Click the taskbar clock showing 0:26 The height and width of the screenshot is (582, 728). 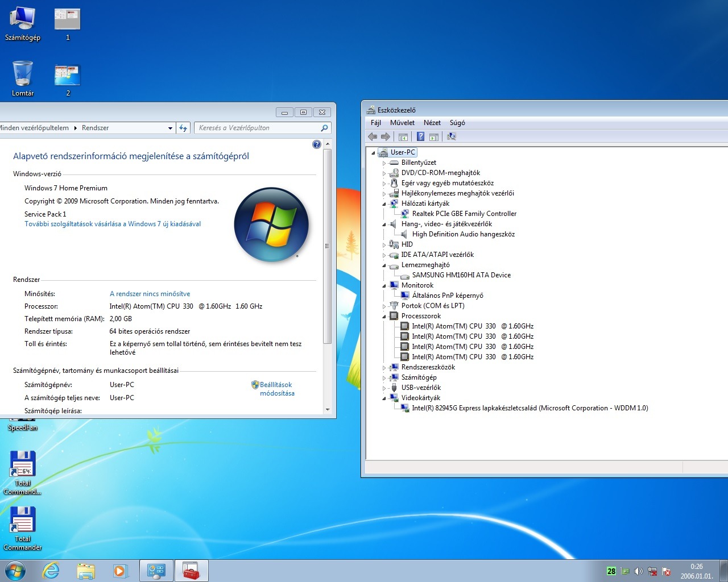[x=697, y=571]
